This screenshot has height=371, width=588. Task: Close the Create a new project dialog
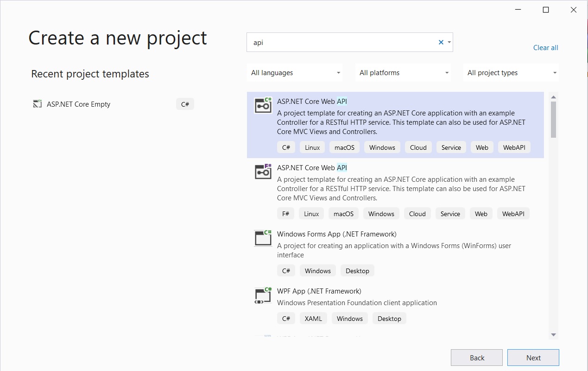point(573,10)
